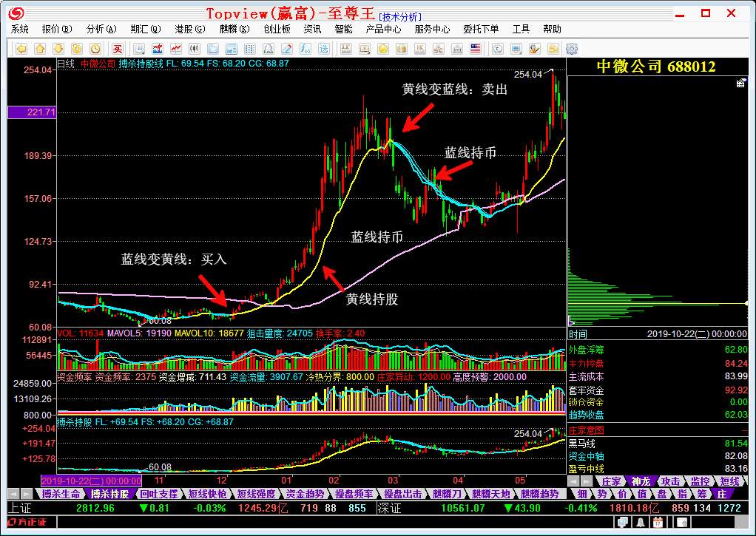Open the 服务中心 menu

tap(432, 30)
